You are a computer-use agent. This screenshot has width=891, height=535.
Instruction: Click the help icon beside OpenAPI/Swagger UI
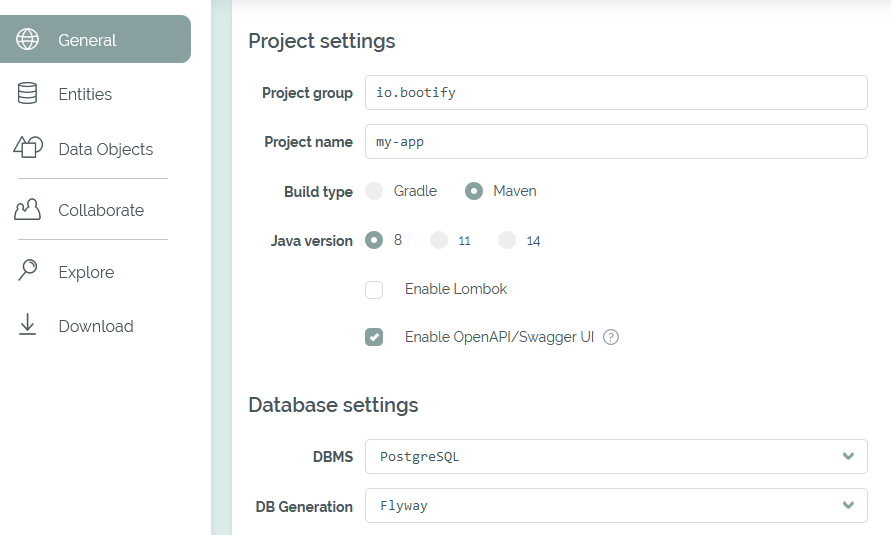[x=611, y=337]
